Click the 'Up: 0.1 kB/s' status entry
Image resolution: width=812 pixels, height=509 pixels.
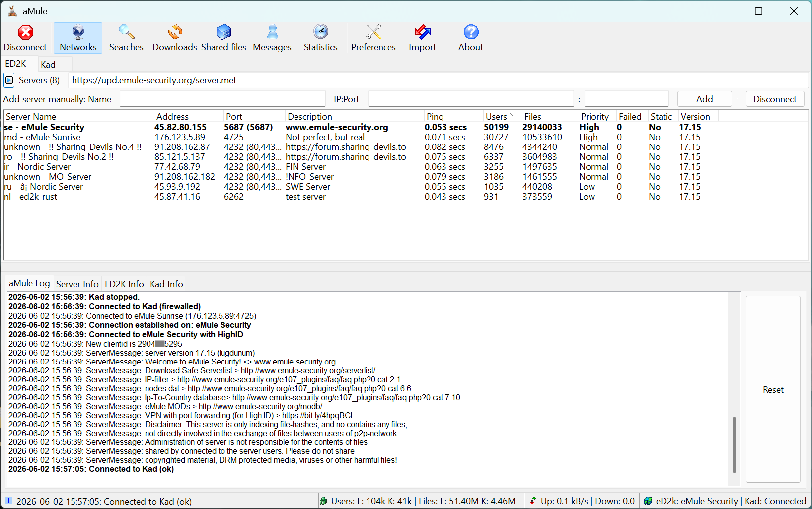(564, 501)
